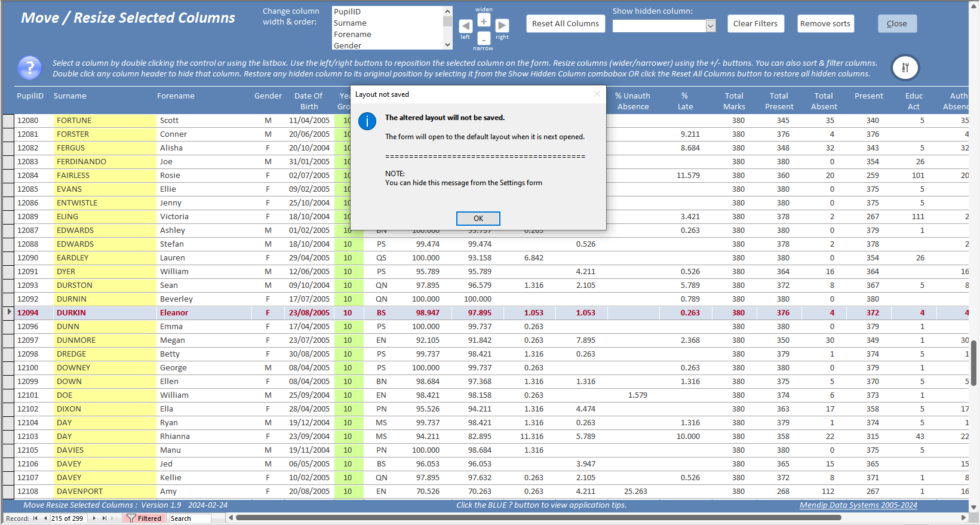Click the vertical scrollbar down arrow
The height and width of the screenshot is (525, 980).
click(974, 507)
